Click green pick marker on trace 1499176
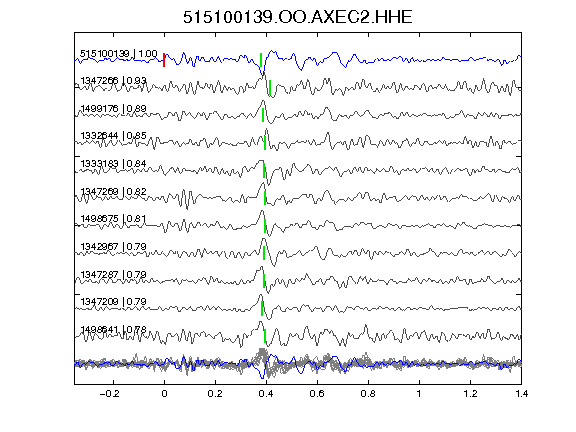The height and width of the screenshot is (432, 576). tap(263, 115)
